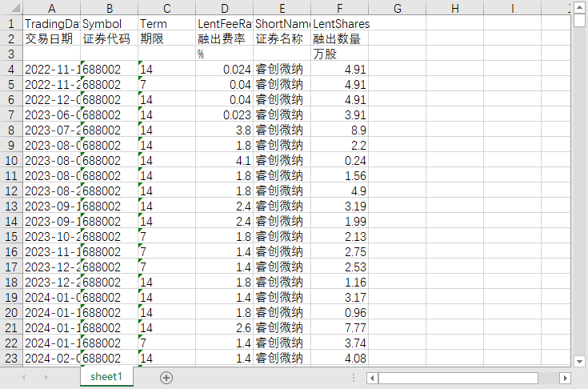
Task: Select row 10 header
Action: point(11,161)
